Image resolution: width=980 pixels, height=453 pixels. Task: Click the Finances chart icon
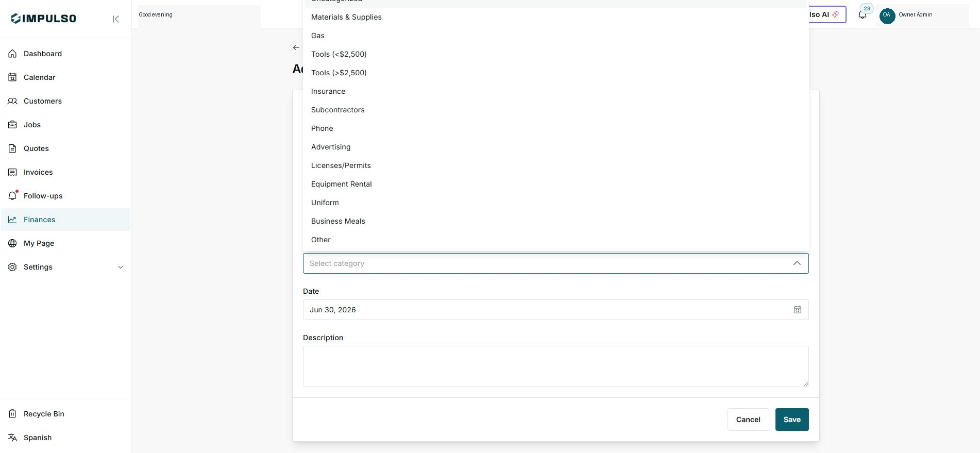[12, 220]
